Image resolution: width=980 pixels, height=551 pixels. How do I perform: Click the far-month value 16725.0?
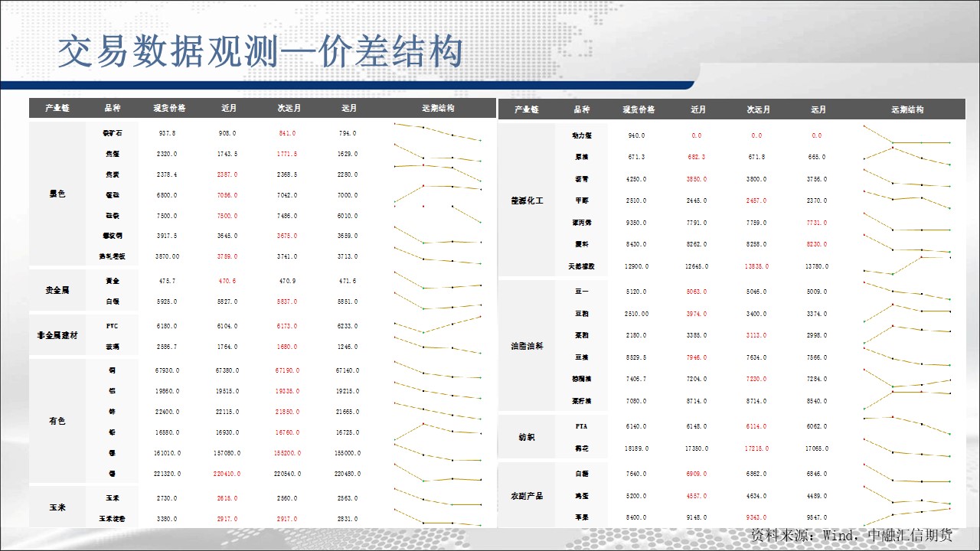click(347, 432)
